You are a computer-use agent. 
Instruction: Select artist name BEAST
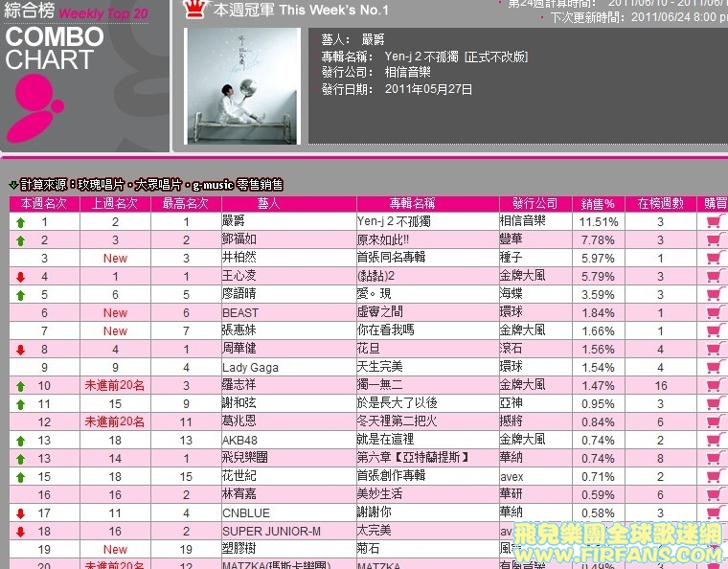point(240,313)
